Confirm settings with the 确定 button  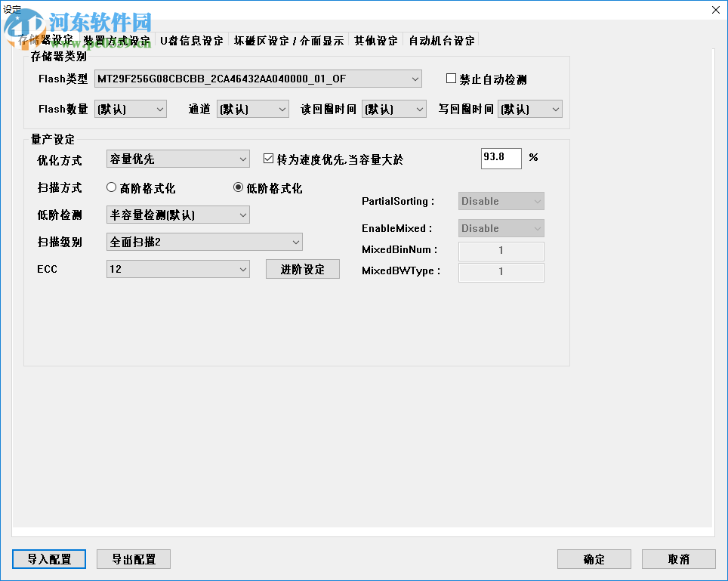594,559
